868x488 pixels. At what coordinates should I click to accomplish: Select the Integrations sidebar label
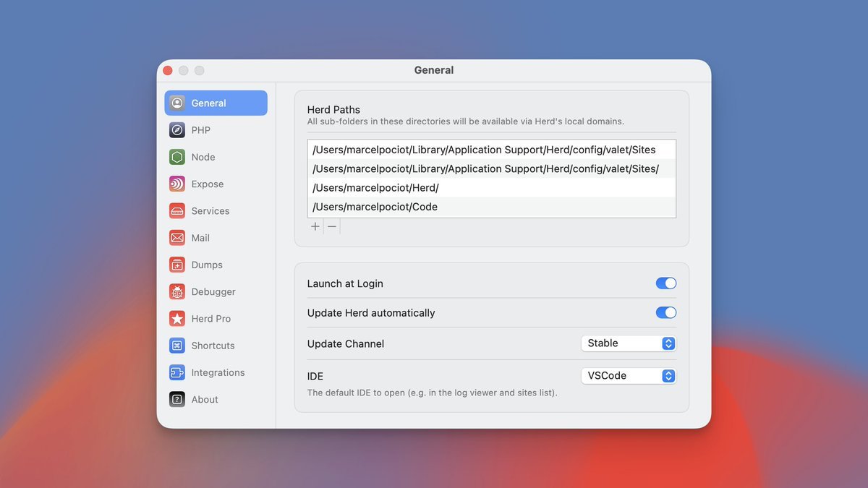[218, 372]
